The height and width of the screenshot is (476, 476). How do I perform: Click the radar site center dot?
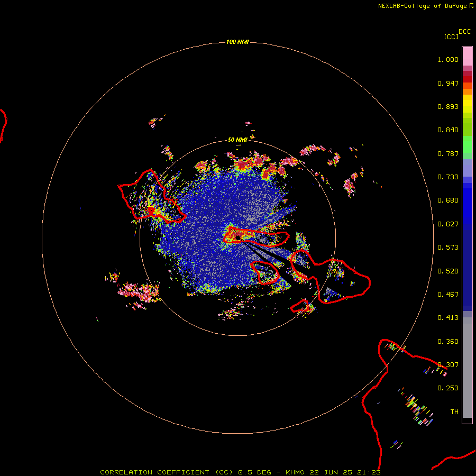coord(238,237)
